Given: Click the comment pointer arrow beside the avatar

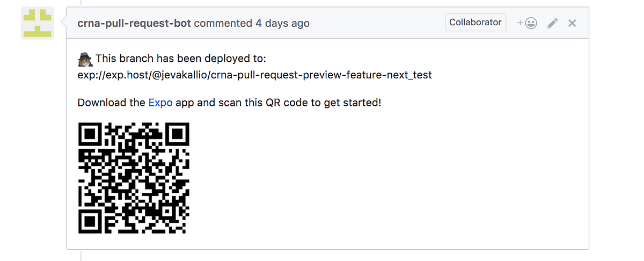Looking at the screenshot, I should [63, 23].
